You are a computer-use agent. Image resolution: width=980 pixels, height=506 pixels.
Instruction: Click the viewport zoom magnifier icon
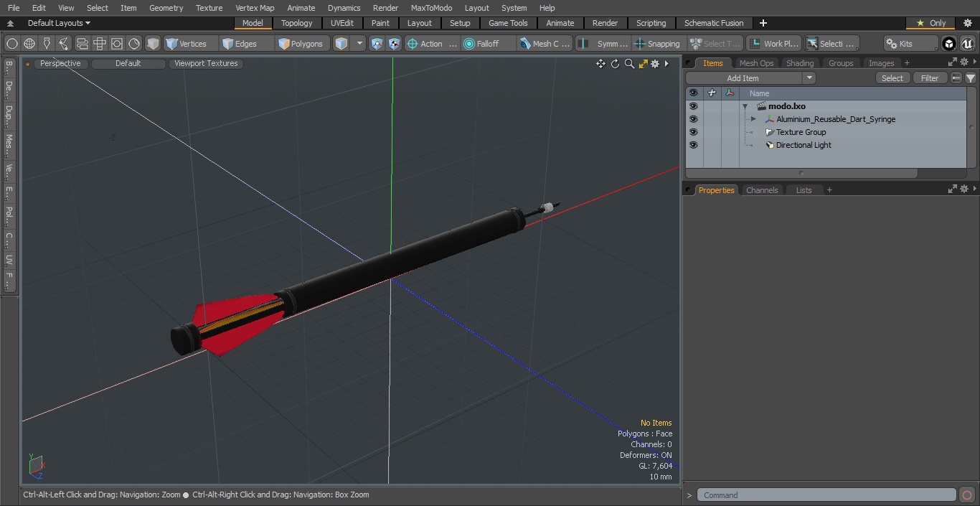click(x=629, y=64)
